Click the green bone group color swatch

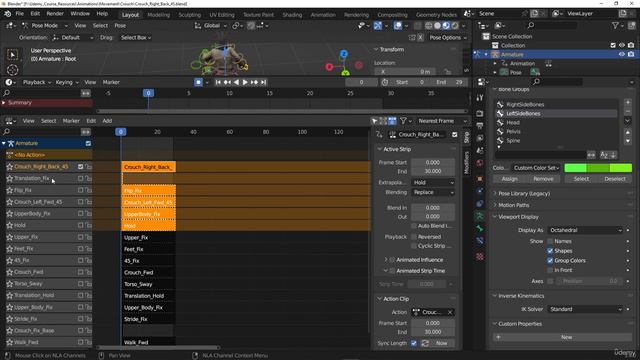pyautogui.click(x=598, y=168)
